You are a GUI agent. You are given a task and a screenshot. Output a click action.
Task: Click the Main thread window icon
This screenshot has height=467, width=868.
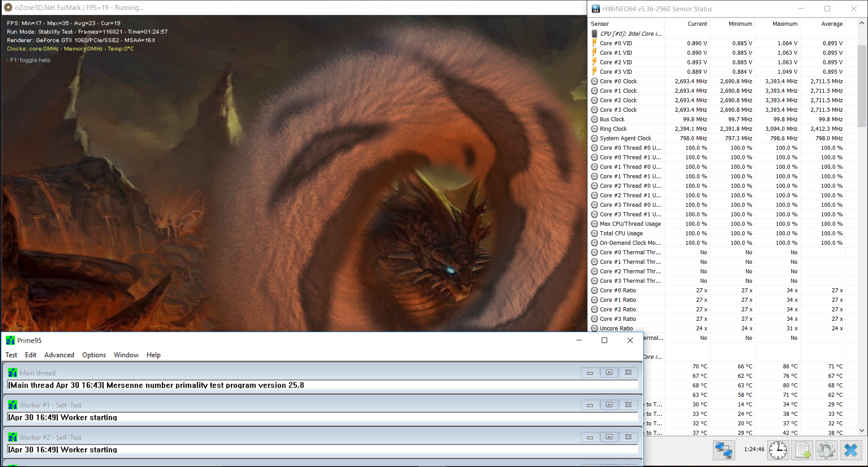[13, 373]
